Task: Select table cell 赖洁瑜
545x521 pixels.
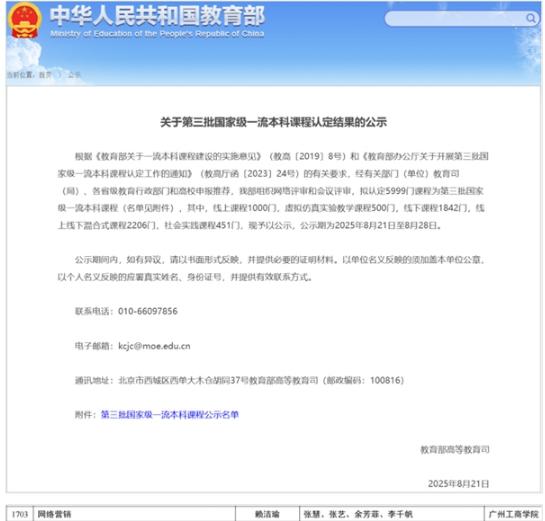Action: (267, 514)
